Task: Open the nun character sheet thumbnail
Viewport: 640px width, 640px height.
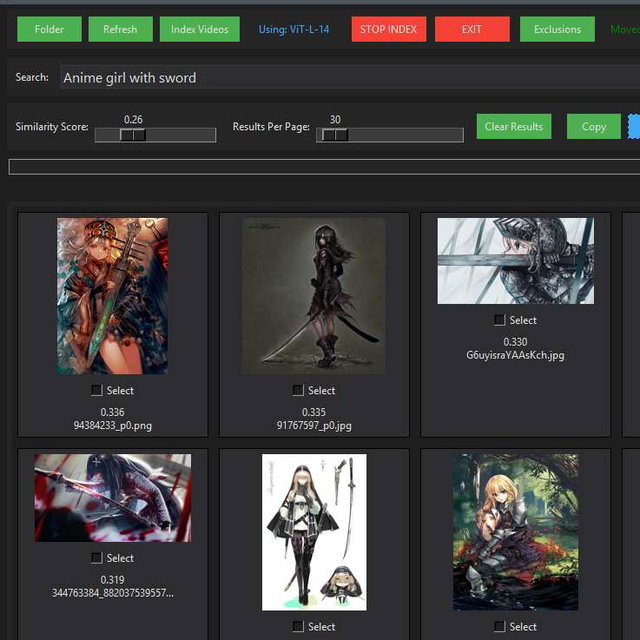Action: (x=314, y=532)
